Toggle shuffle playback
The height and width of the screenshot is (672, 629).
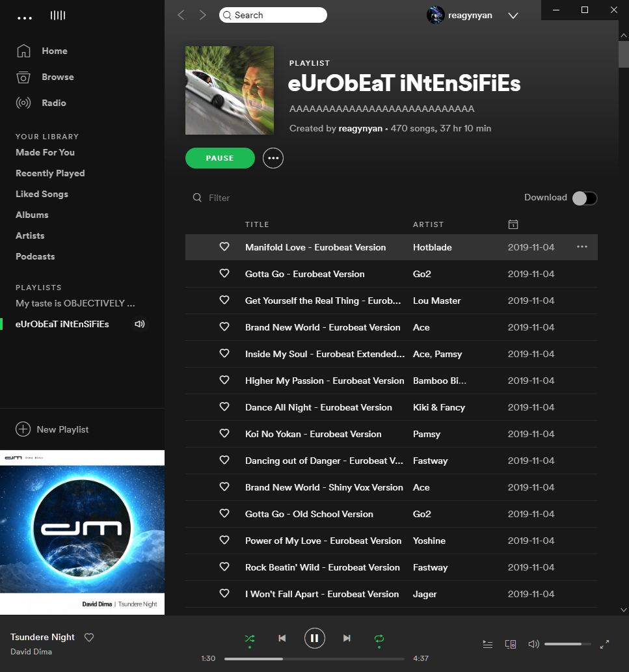250,639
